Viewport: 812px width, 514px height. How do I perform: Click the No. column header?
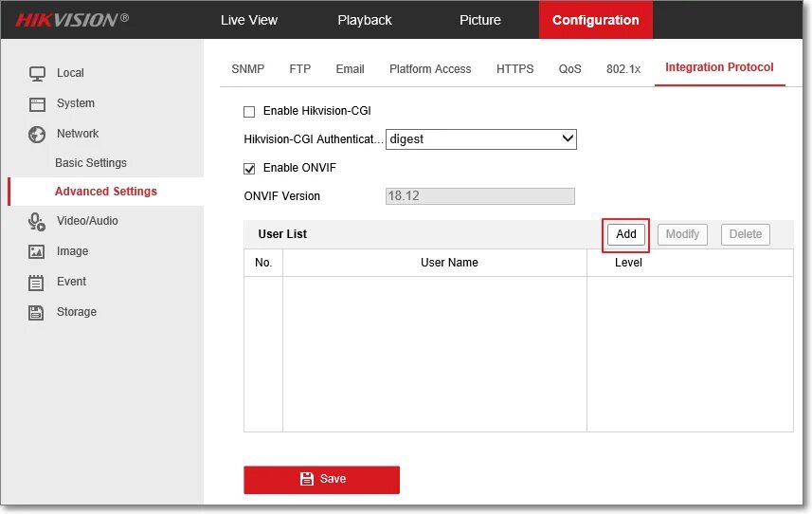pyautogui.click(x=263, y=263)
